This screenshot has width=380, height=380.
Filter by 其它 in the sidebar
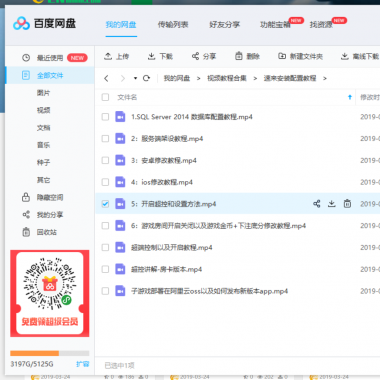43,180
